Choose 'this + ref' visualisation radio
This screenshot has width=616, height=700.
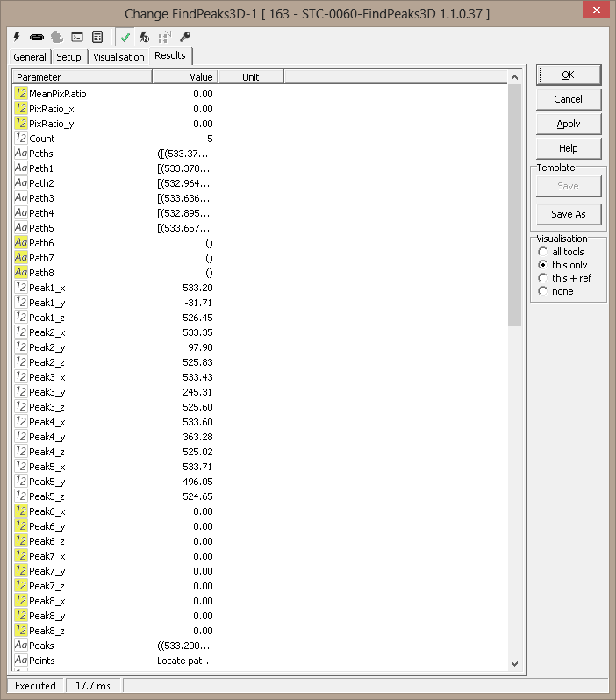(543, 278)
